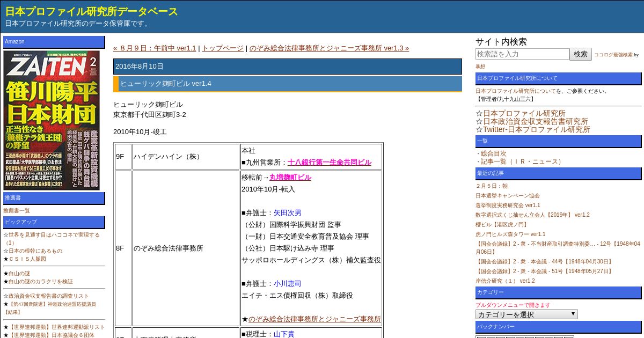Select のぞみ総合法律事務所 tenant cell
Screen dimensions: 644x338
pyautogui.click(x=186, y=248)
